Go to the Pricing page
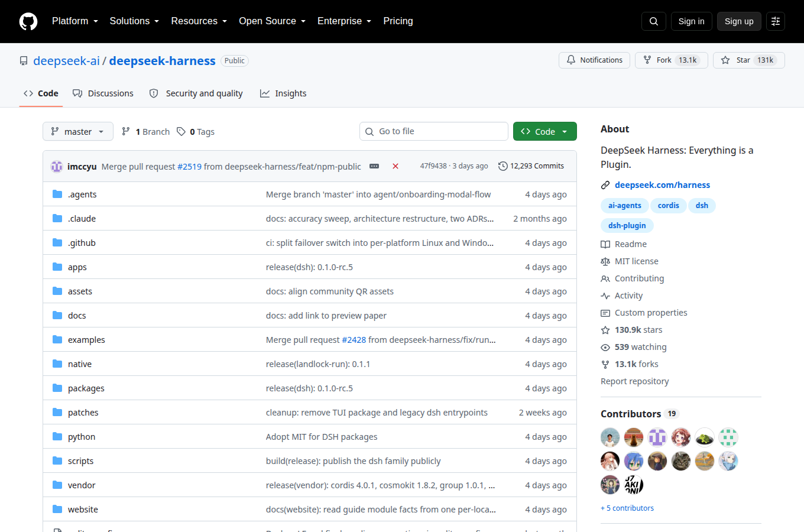The image size is (804, 532). click(x=398, y=21)
